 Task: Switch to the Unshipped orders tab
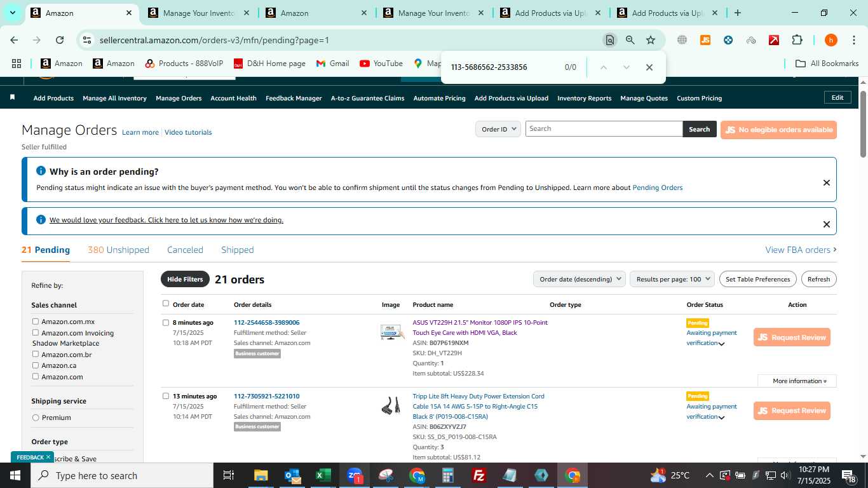(118, 250)
